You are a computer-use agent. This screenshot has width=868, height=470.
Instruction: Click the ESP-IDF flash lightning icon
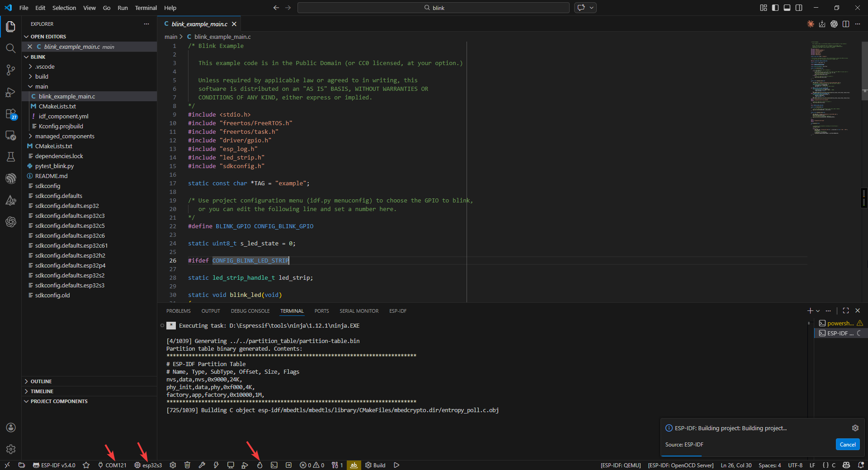pos(216,465)
